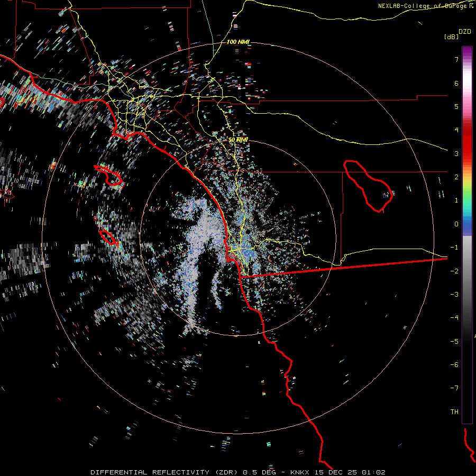Click the -7 value on color scale

454,388
